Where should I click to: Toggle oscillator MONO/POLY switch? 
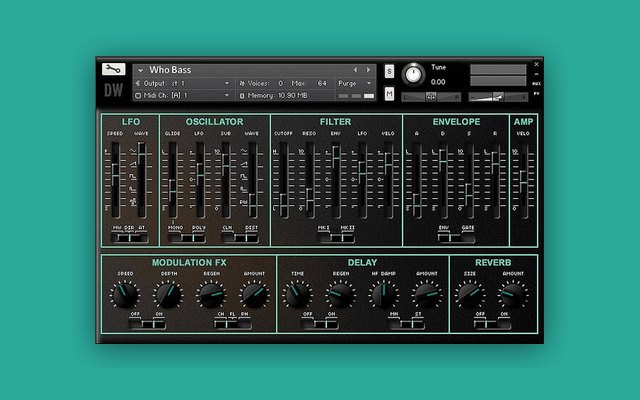[x=187, y=238]
